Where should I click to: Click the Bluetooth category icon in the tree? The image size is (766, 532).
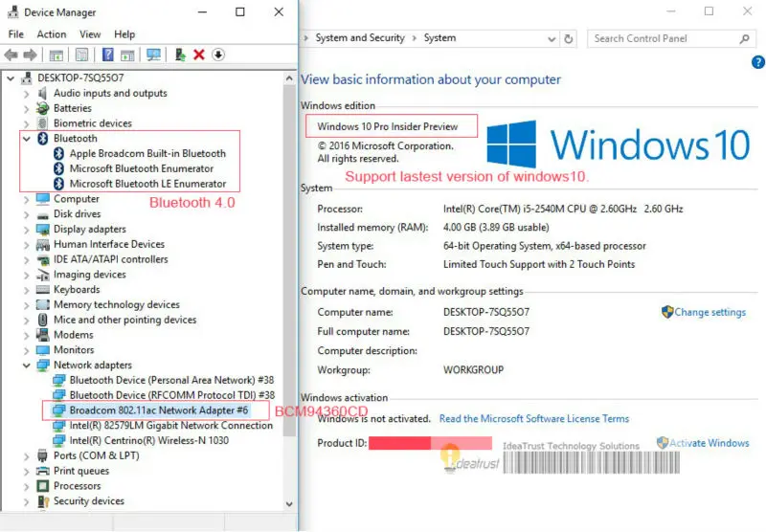43,139
